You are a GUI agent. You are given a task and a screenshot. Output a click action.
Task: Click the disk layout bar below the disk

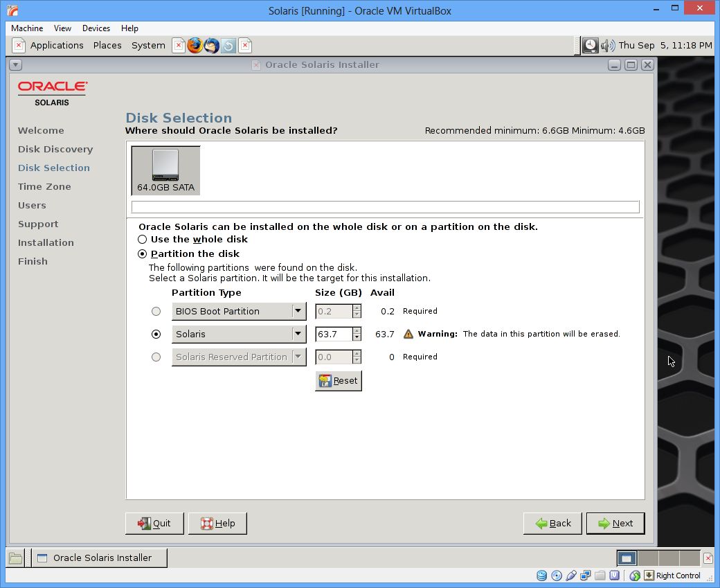click(385, 206)
